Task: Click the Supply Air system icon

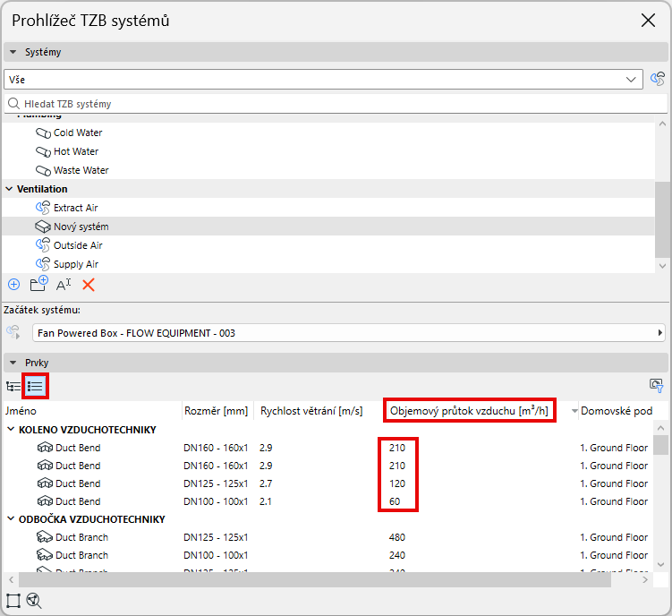Action: [x=42, y=264]
